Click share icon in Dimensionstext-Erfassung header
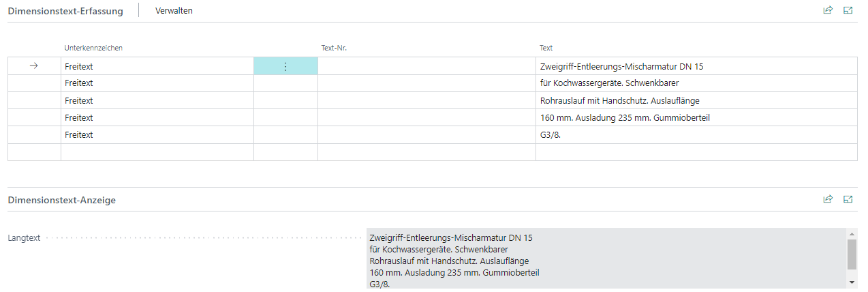The image size is (868, 292). [828, 10]
